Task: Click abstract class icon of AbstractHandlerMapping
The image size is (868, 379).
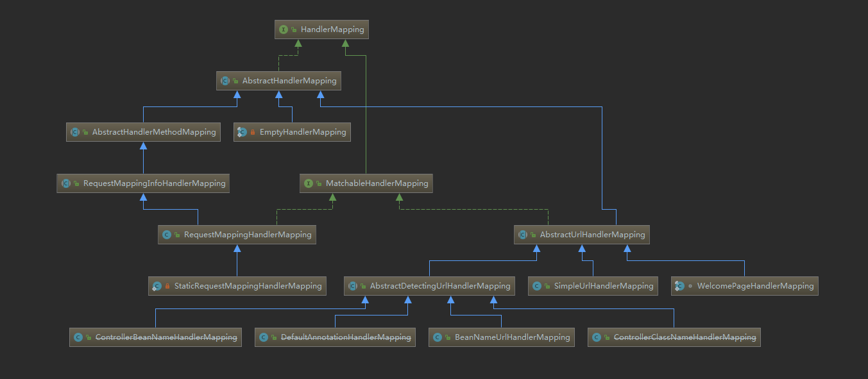Action: (225, 81)
